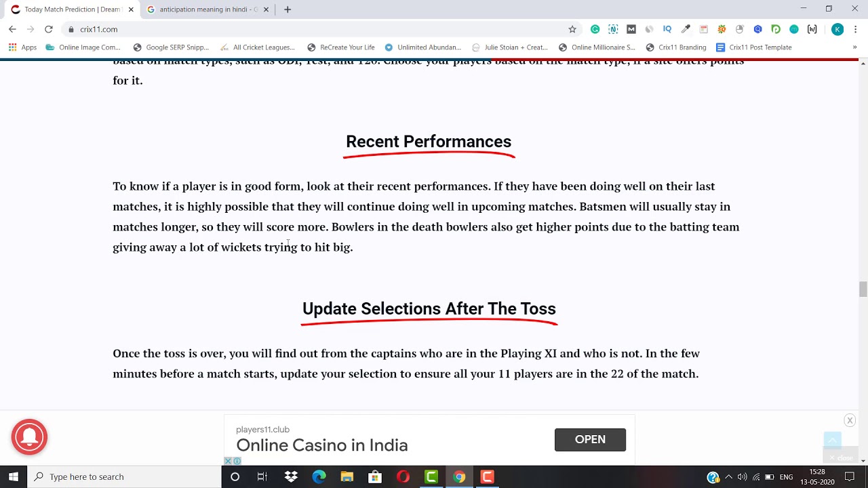
Task: Switch to the anticipation meaning in hindi tab
Action: pyautogui.click(x=207, y=9)
